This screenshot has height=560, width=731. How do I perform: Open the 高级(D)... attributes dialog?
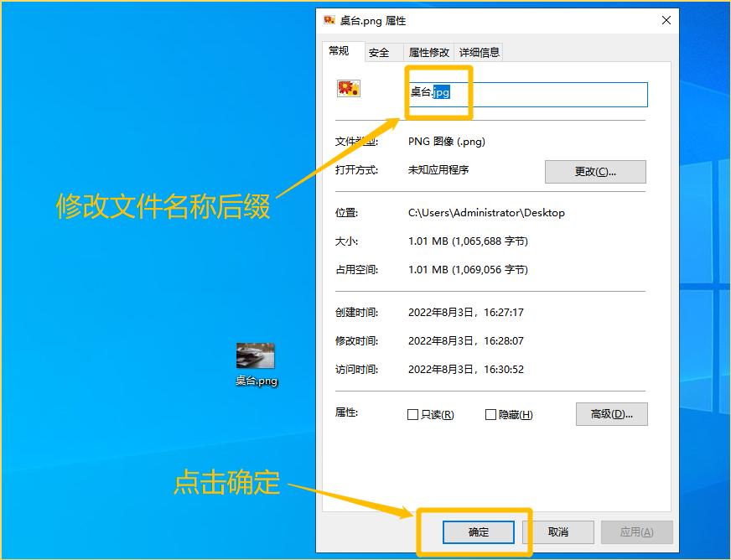point(611,414)
